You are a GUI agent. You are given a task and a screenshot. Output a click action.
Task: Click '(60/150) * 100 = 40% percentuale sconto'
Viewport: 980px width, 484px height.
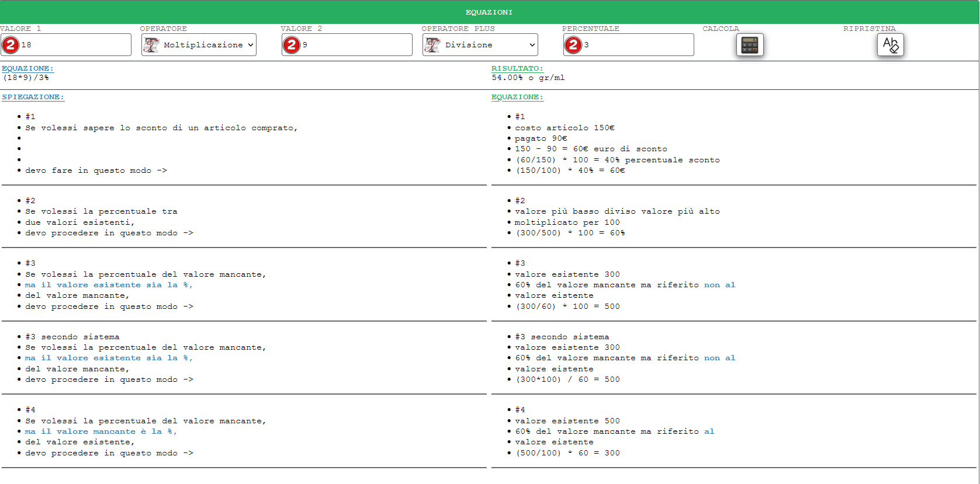tap(618, 160)
